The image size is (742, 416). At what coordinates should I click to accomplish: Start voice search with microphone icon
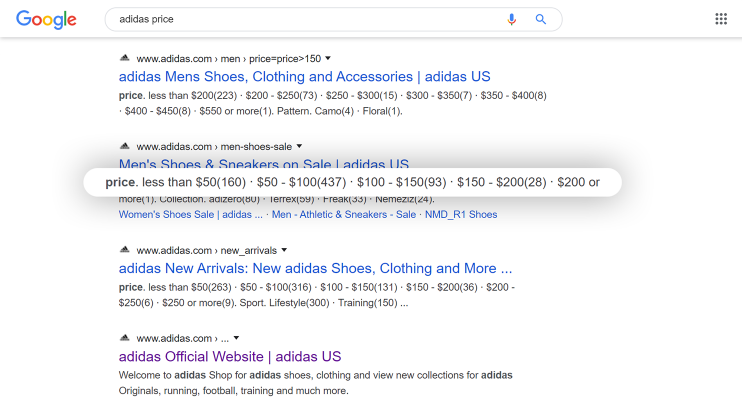(512, 19)
